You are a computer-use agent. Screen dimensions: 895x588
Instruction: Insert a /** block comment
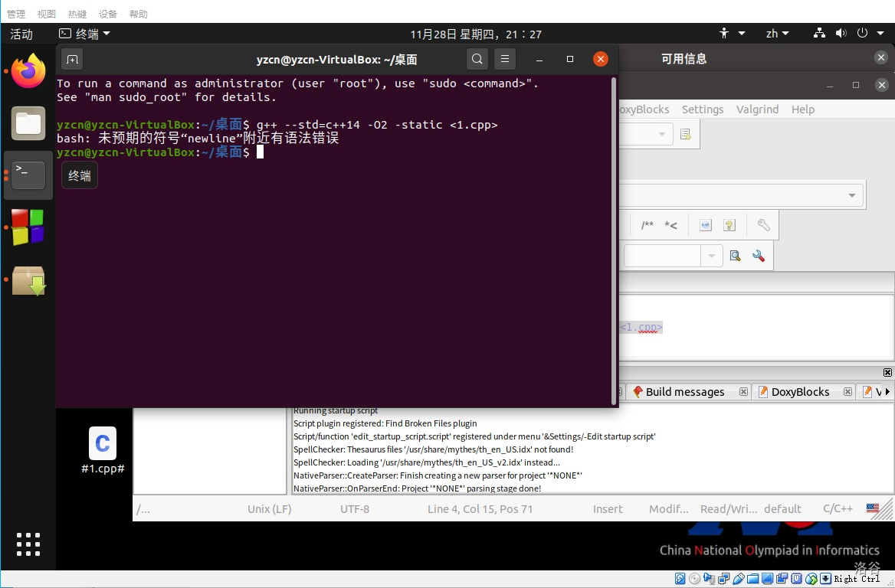click(x=647, y=225)
